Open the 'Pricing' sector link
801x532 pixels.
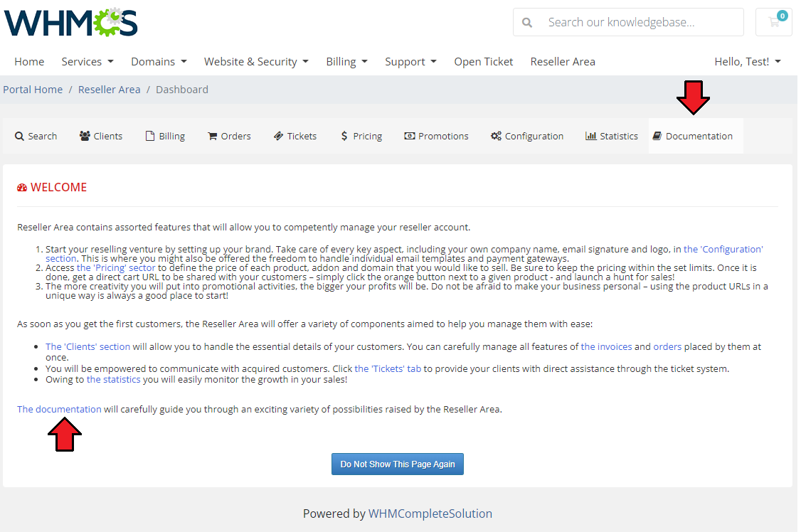click(115, 267)
